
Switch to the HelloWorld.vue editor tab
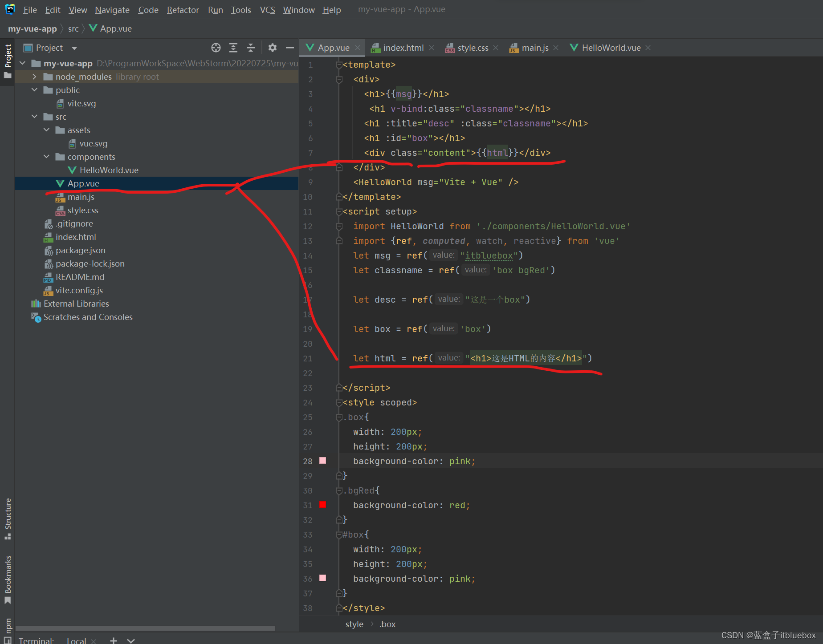(x=611, y=48)
